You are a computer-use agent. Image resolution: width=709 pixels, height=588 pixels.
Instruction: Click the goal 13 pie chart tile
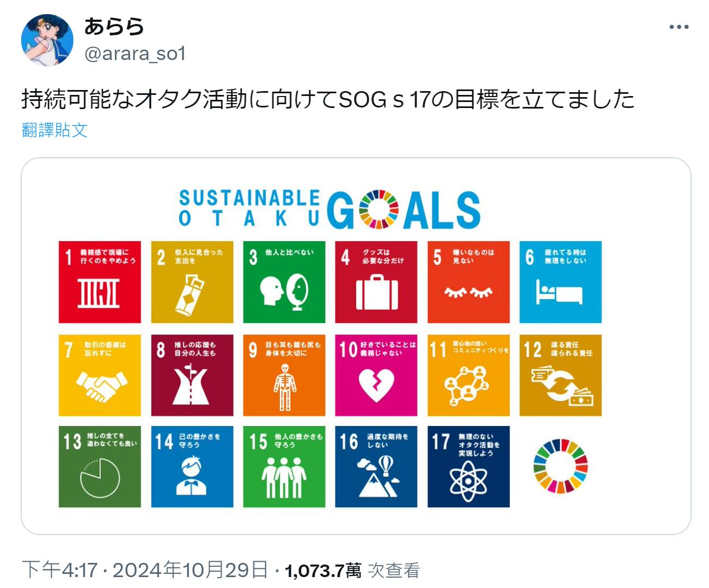pos(100,467)
